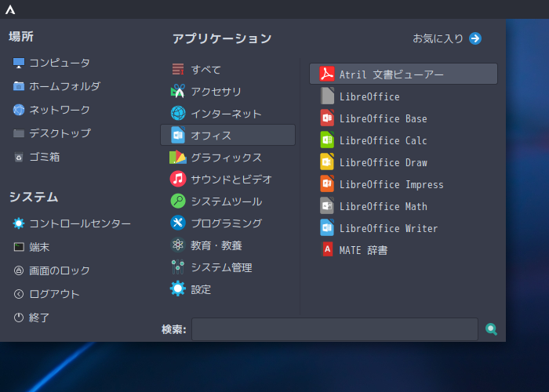Select the アクセサリ scissors icon
This screenshot has width=549, height=392.
tap(178, 92)
